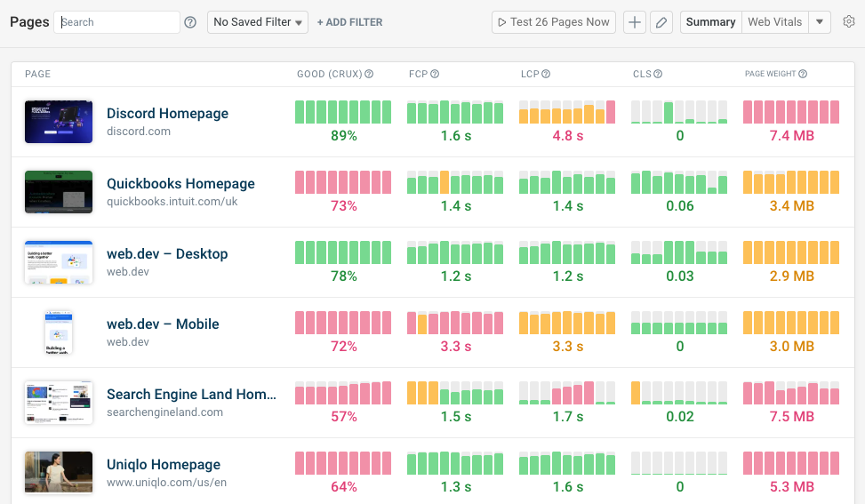Click the PAGE column header
The width and height of the screenshot is (865, 504).
37,74
